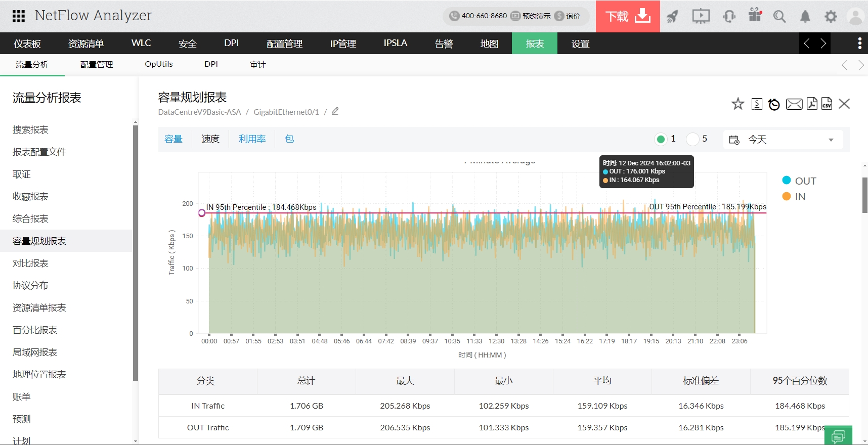Export the report as CSV

tap(827, 104)
